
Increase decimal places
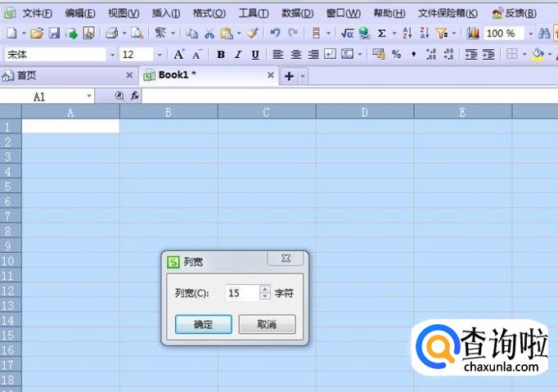pos(431,54)
